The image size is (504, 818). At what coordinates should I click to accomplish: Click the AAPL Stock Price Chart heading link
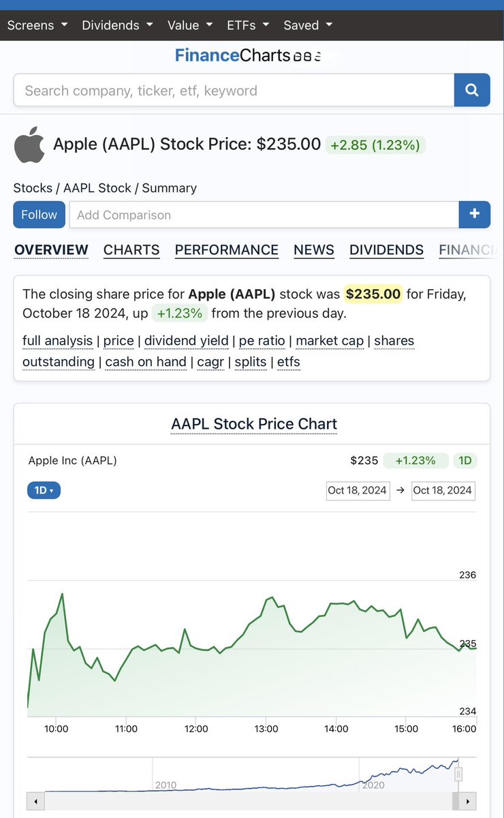[254, 424]
